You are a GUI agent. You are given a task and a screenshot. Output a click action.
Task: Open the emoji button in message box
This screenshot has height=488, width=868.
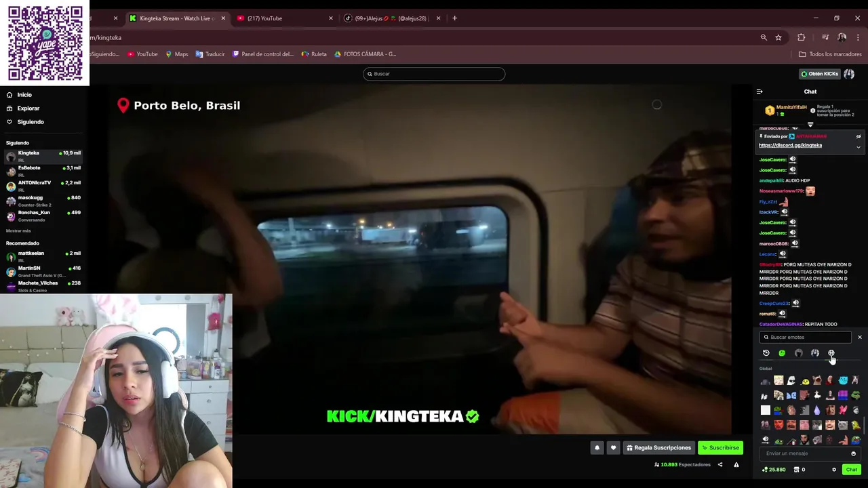click(x=853, y=453)
